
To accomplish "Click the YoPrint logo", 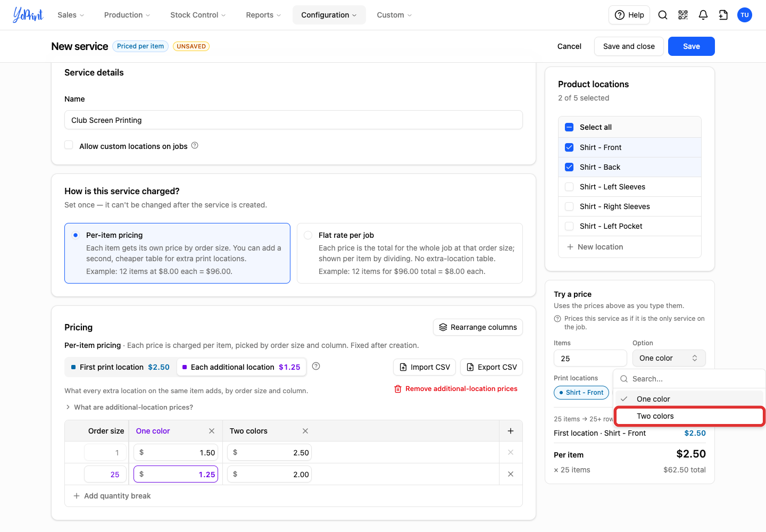I will coord(28,14).
